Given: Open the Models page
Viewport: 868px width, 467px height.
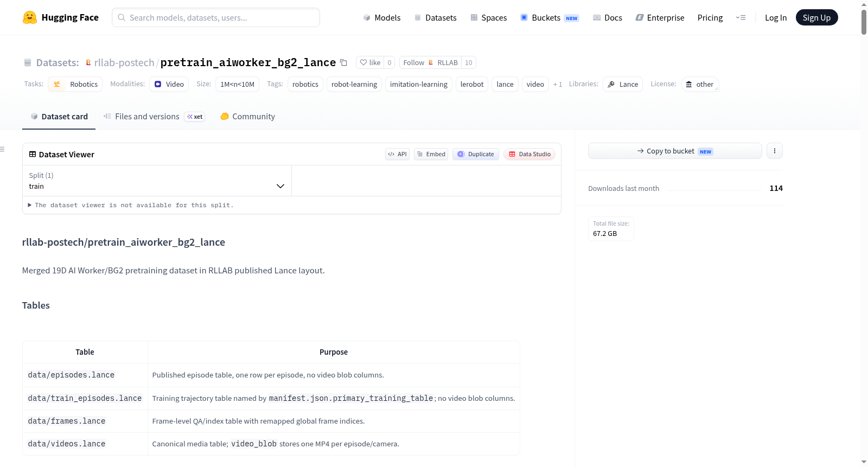Looking at the screenshot, I should (382, 17).
